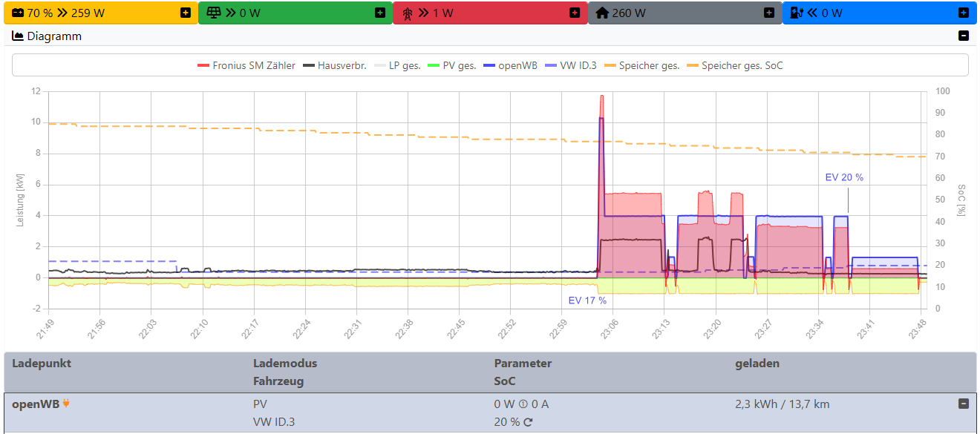Click the openWB charge point name
The height and width of the screenshot is (434, 980).
coord(36,404)
